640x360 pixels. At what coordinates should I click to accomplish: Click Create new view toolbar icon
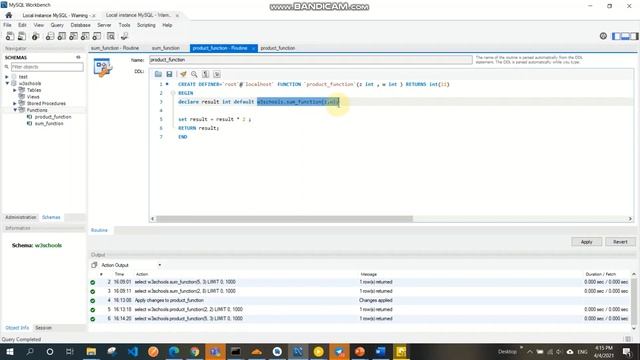pos(73,36)
